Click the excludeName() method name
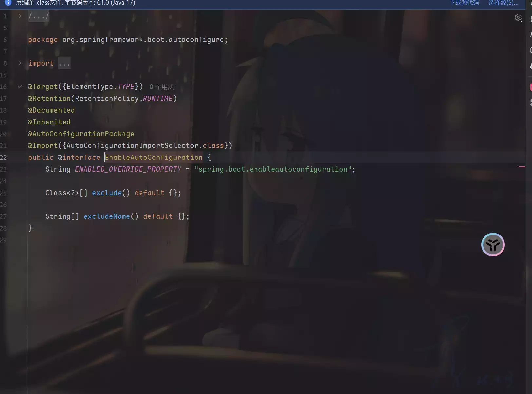Image resolution: width=532 pixels, height=394 pixels. point(106,216)
